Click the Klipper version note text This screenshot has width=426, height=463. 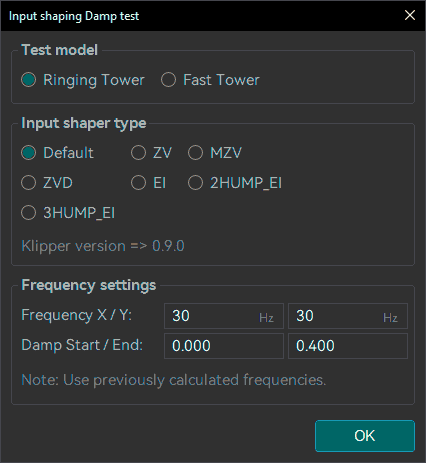click(103, 246)
